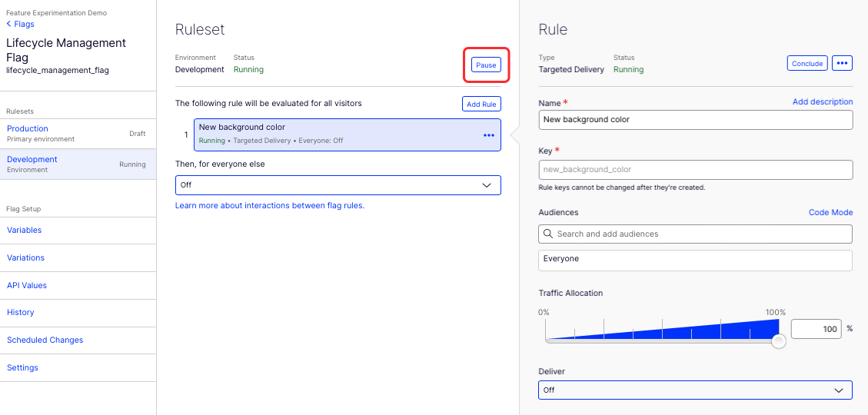Click the search icon in Audiences field
The width and height of the screenshot is (868, 415).
click(x=548, y=234)
